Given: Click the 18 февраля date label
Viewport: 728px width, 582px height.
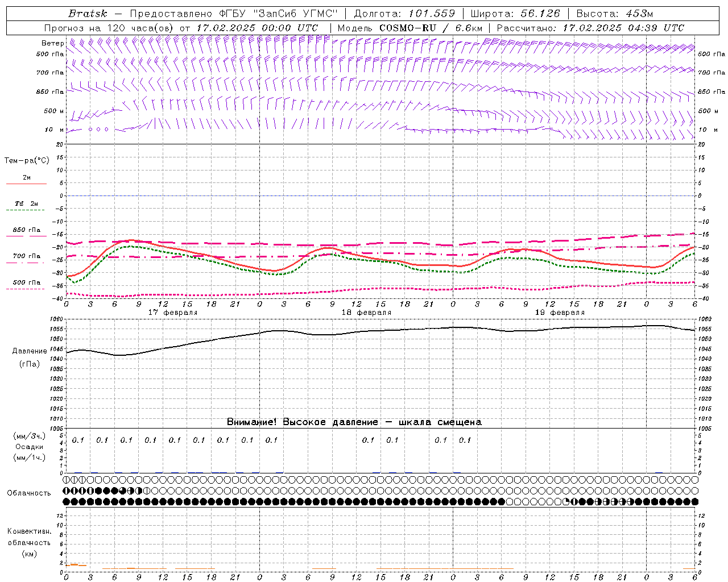Looking at the screenshot, I should point(366,313).
